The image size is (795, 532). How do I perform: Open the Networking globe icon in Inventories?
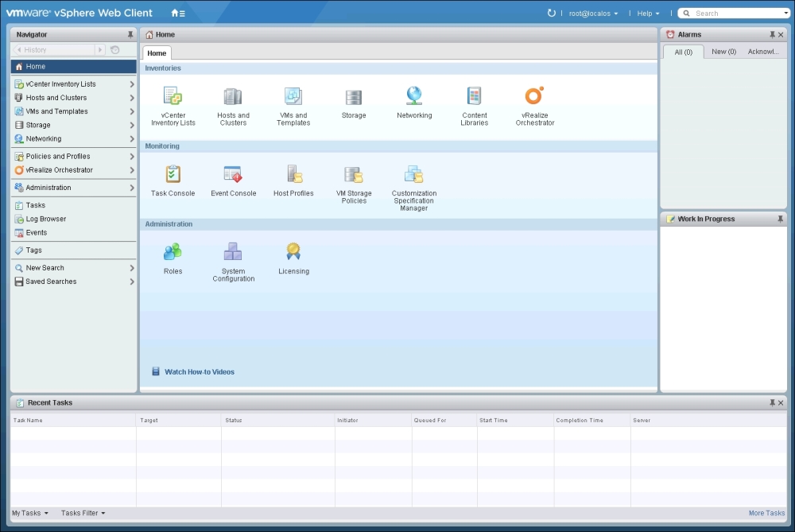414,95
